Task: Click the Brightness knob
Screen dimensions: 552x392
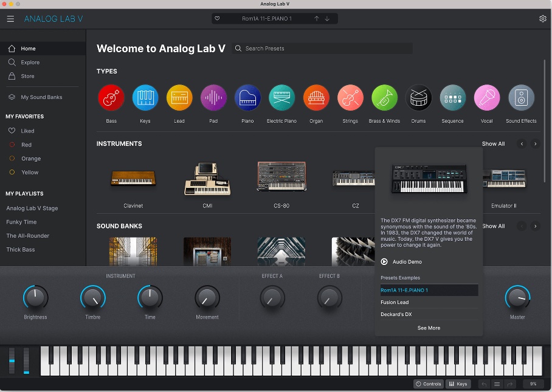Action: (x=35, y=297)
